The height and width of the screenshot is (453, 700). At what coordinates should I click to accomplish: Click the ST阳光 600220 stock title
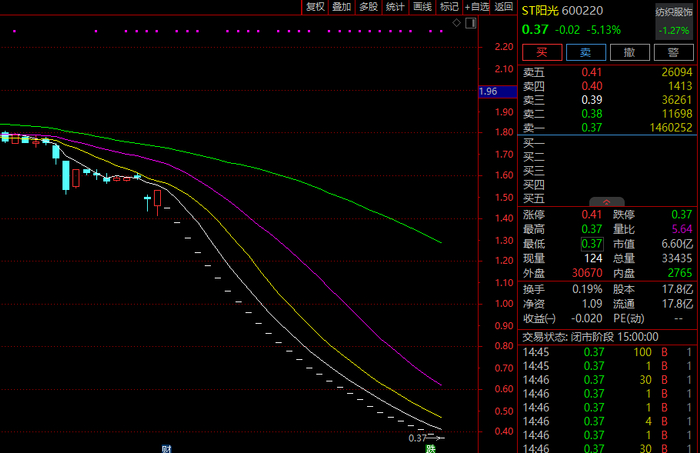click(x=562, y=10)
